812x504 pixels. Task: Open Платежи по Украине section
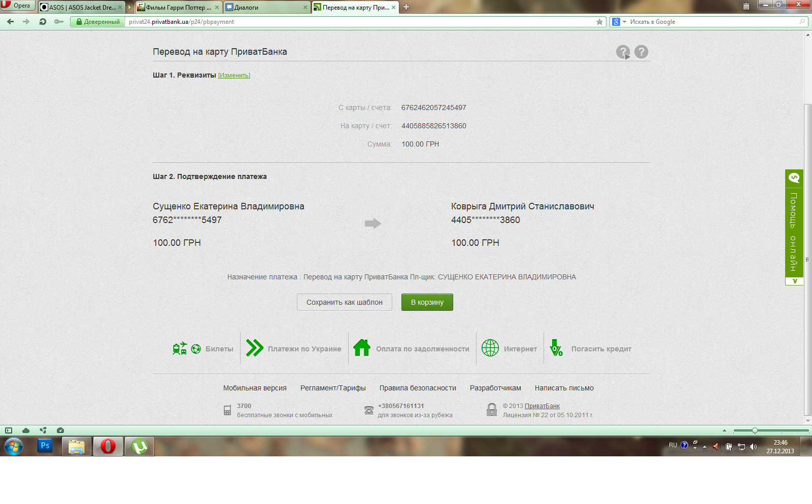pyautogui.click(x=294, y=349)
